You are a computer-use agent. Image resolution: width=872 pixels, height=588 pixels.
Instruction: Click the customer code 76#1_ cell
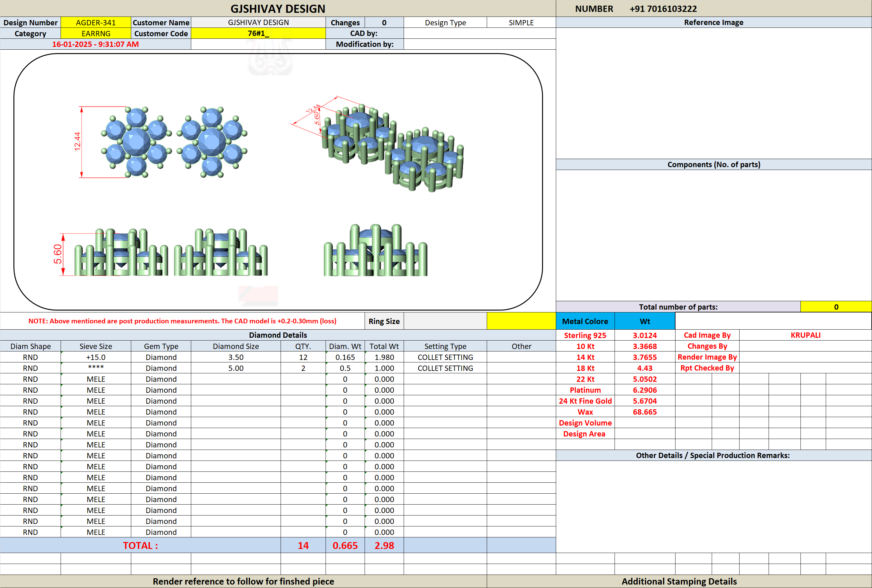pyautogui.click(x=258, y=33)
